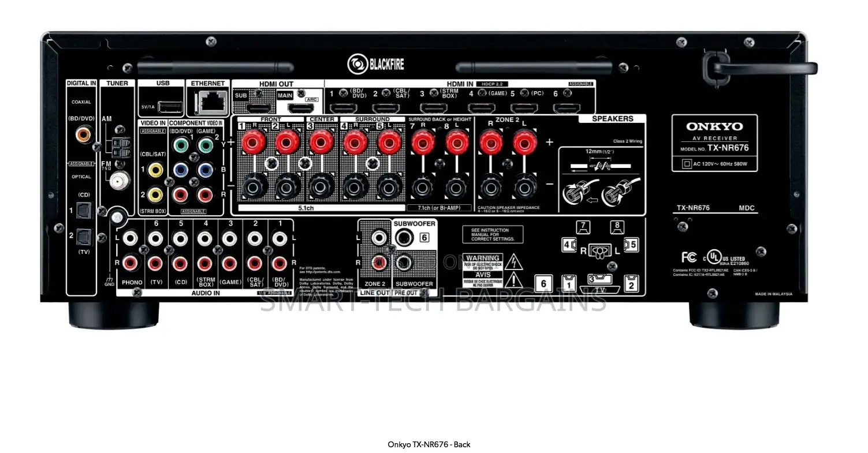
Task: Click HDMI IN 5 PC port
Action: pyautogui.click(x=524, y=108)
